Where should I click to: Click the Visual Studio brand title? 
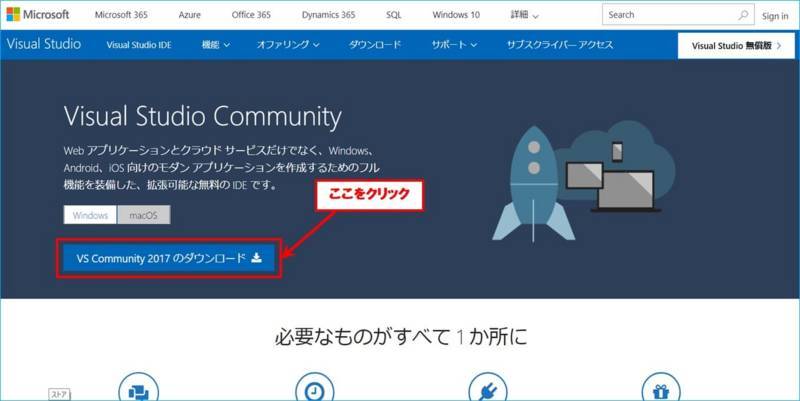44,44
